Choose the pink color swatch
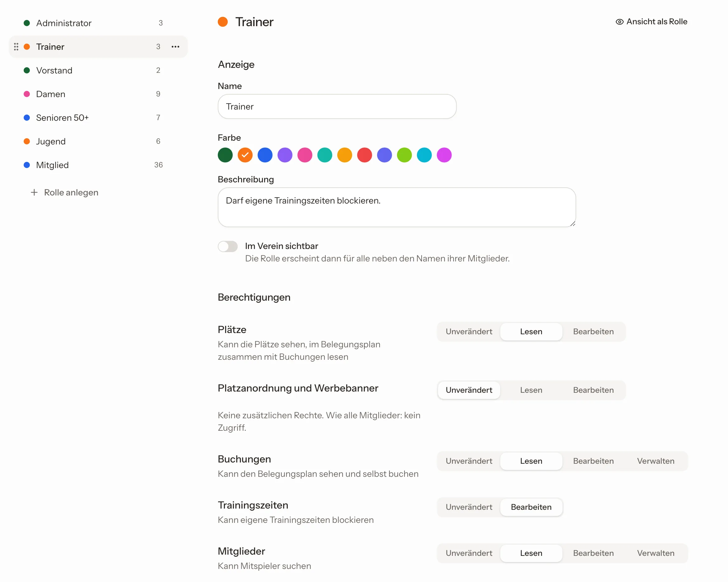Screen dimensions: 728x582 click(x=305, y=155)
